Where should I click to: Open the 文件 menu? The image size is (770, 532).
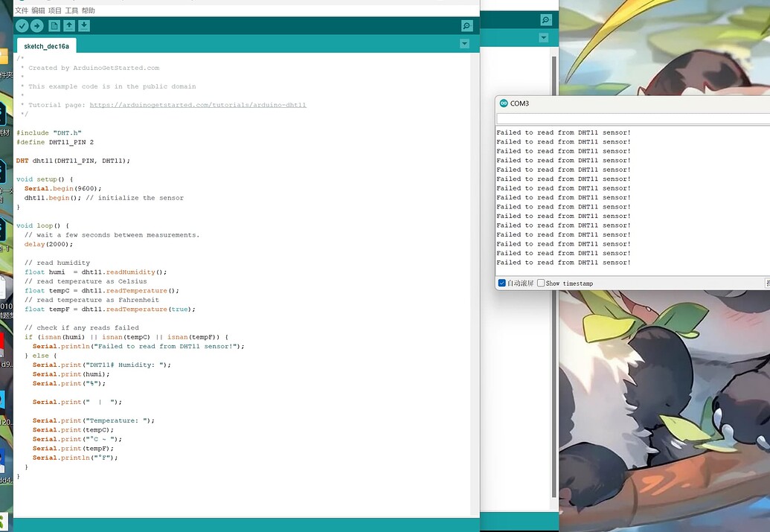pyautogui.click(x=22, y=10)
